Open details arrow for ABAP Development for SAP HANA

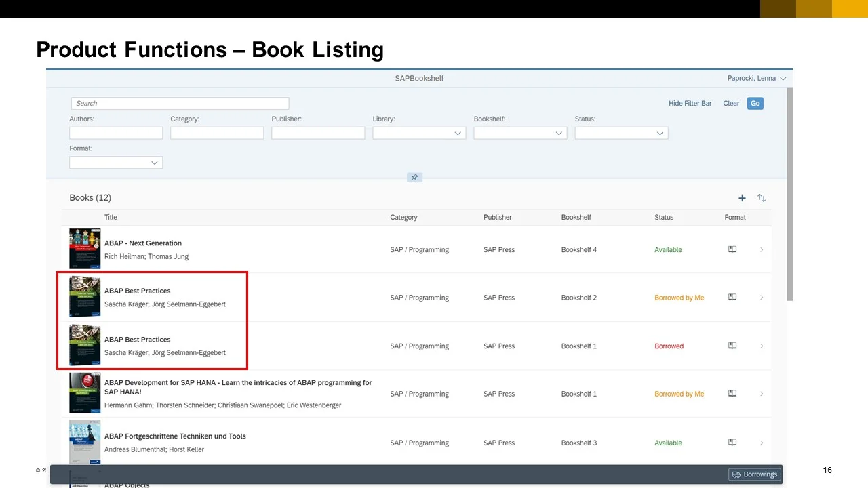tap(762, 393)
